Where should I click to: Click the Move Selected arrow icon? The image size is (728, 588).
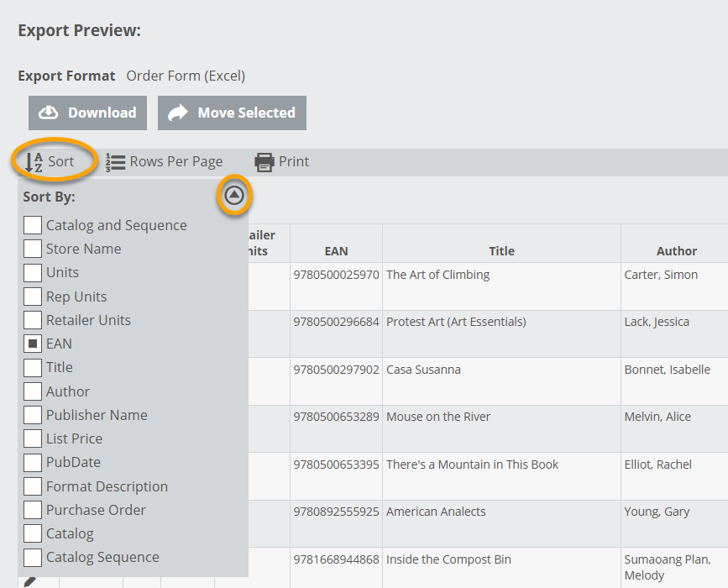pos(178,113)
